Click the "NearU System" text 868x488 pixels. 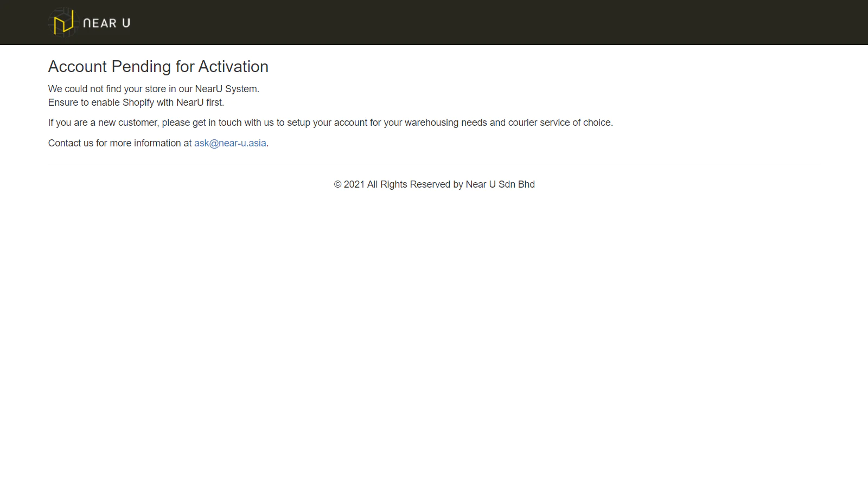point(226,89)
